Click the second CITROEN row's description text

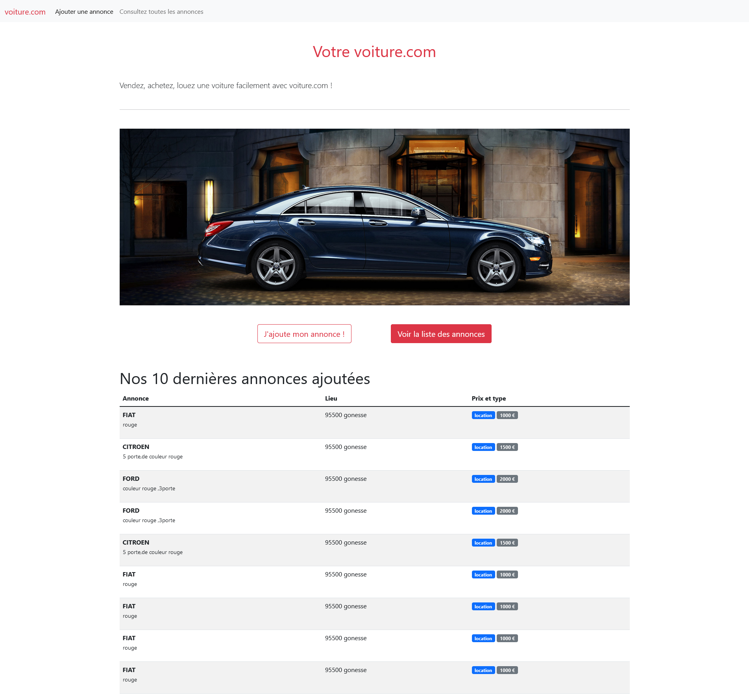pyautogui.click(x=153, y=552)
